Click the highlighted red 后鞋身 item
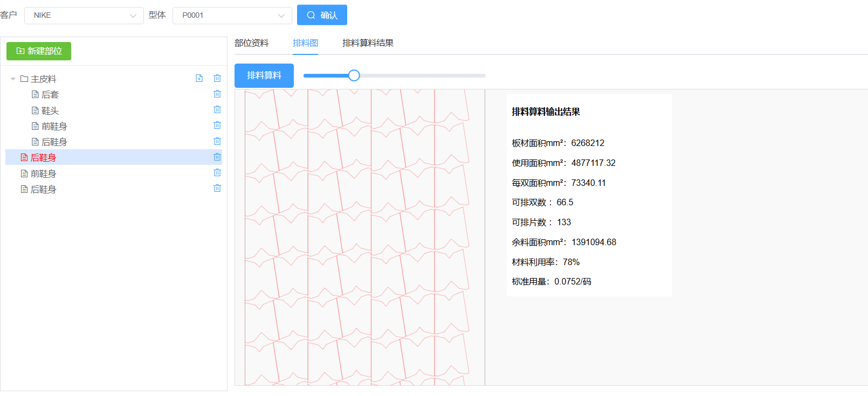The height and width of the screenshot is (396, 868). click(x=114, y=157)
